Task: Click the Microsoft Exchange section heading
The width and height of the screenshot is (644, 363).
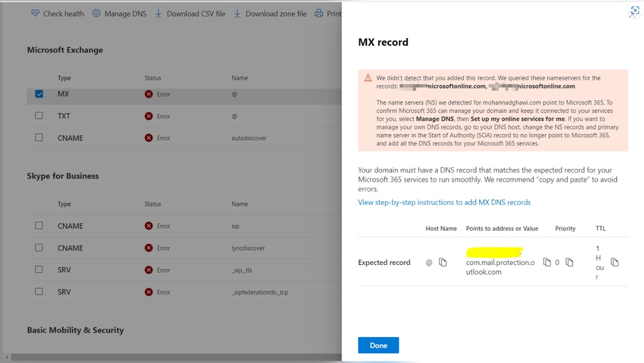Action: [65, 50]
